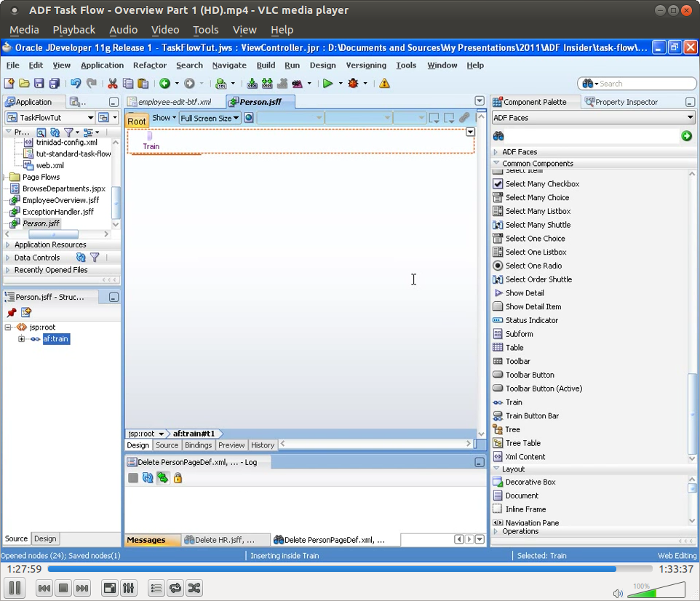The width and height of the screenshot is (700, 601).
Task: Pause the video in VLC
Action: [16, 589]
